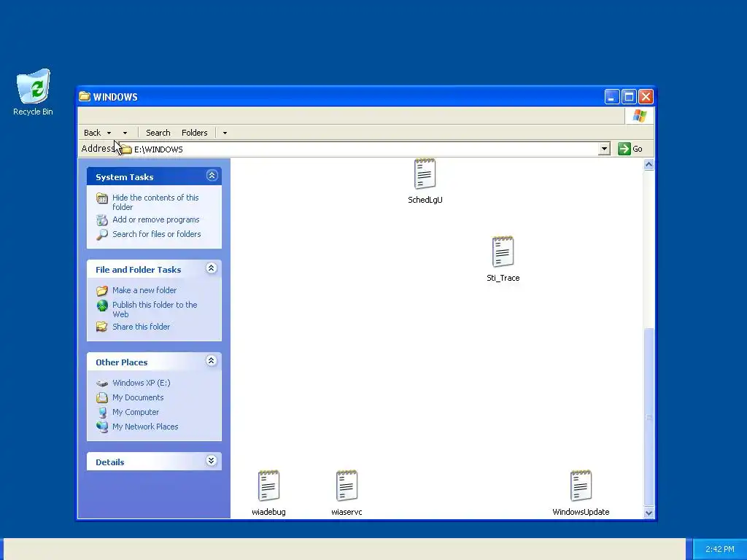Maximize the WINDOWS explorer window

[x=629, y=97]
